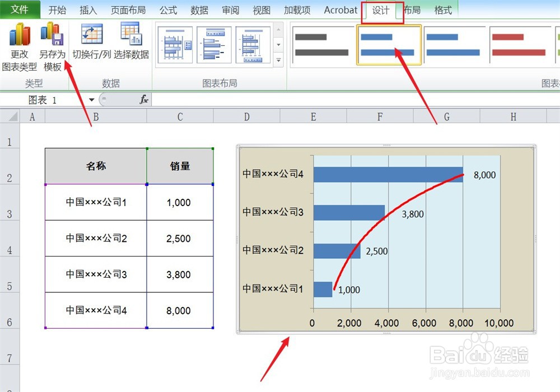This screenshot has width=560, height=392.
Task: Select column A header
Action: coord(32,116)
